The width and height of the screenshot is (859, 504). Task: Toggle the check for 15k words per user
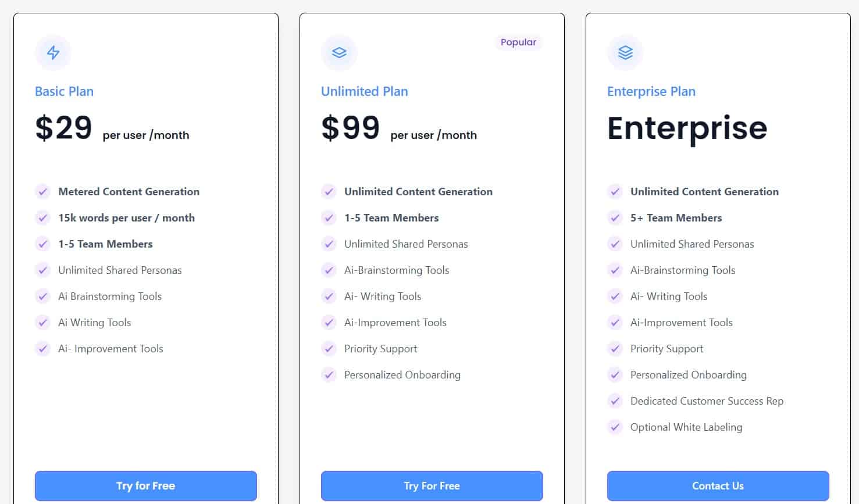coord(43,218)
